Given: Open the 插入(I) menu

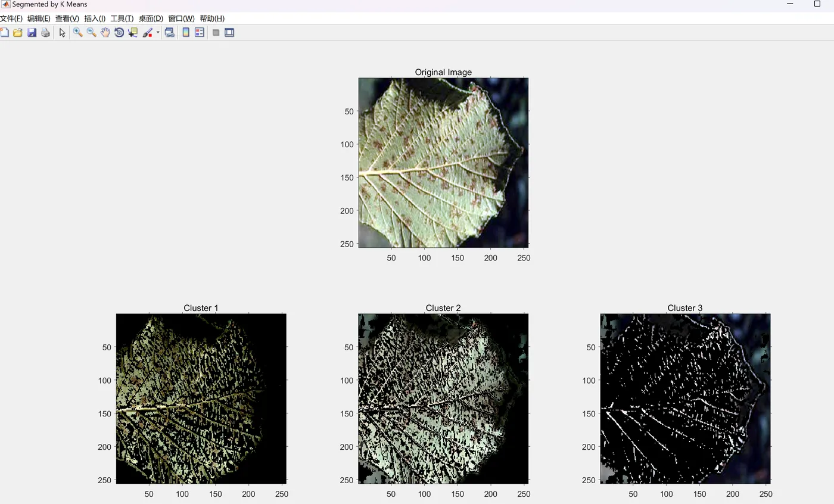Looking at the screenshot, I should click(95, 18).
